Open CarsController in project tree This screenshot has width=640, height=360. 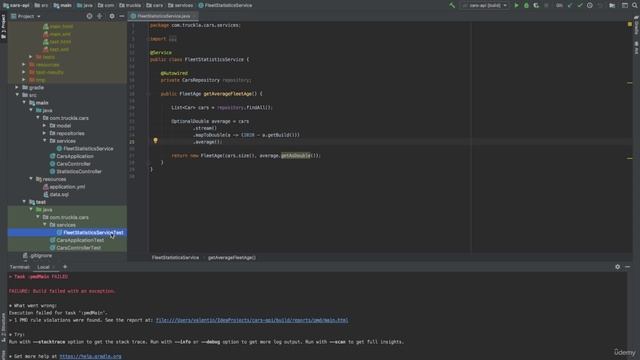(70, 164)
